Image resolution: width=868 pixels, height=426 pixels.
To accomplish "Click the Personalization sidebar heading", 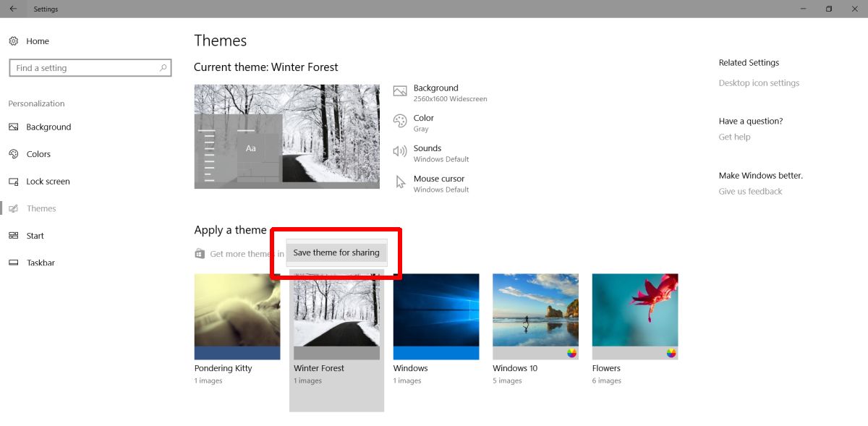I will pos(36,103).
